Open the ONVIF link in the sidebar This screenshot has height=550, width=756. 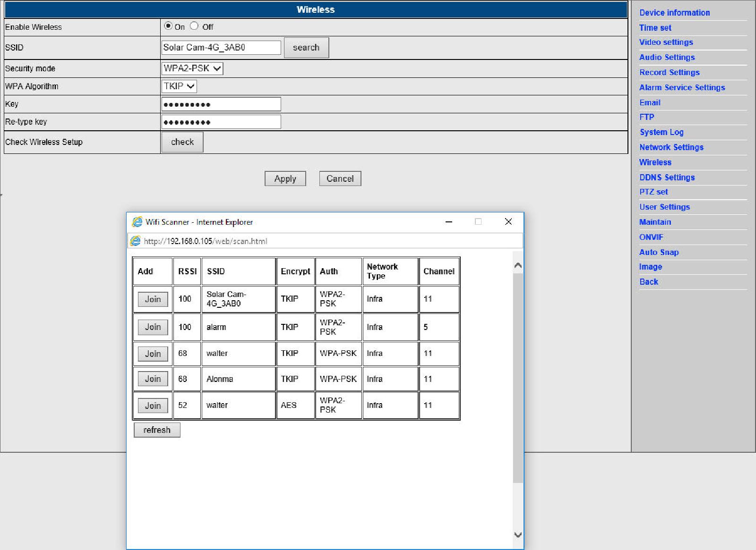coord(651,237)
